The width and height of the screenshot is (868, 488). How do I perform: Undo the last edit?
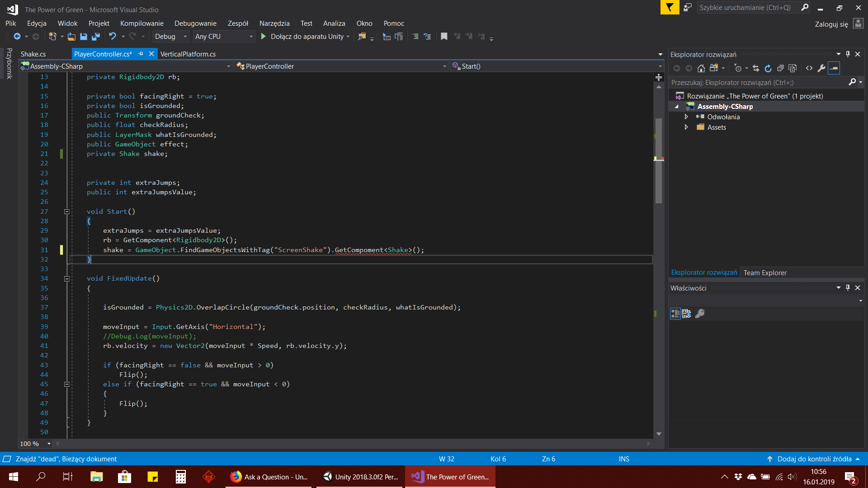113,37
